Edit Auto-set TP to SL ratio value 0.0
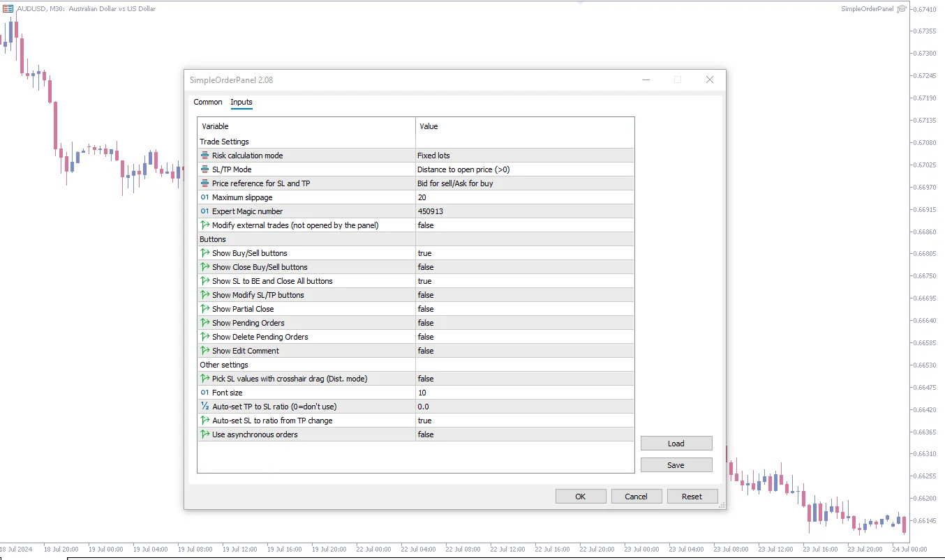The height and width of the screenshot is (560, 945). coord(525,407)
